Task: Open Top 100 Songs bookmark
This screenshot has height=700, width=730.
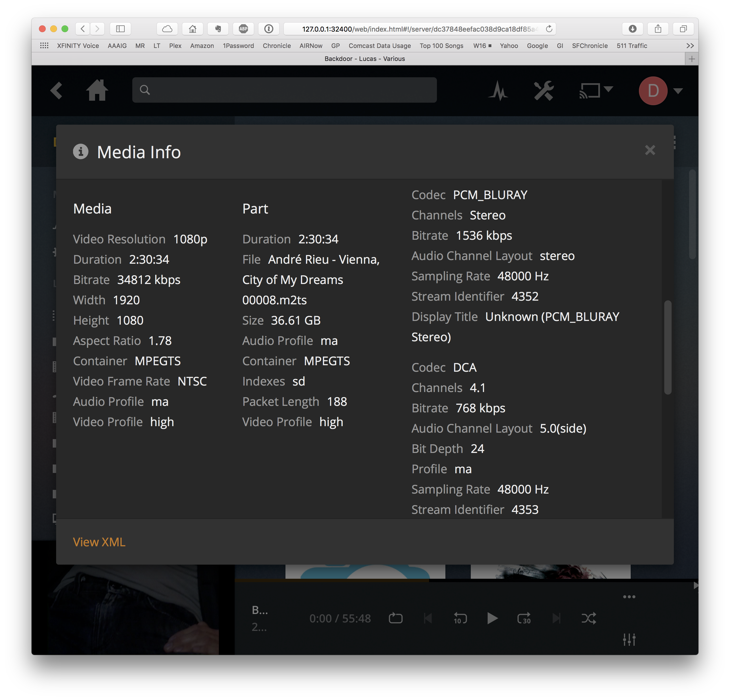Action: pyautogui.click(x=441, y=45)
